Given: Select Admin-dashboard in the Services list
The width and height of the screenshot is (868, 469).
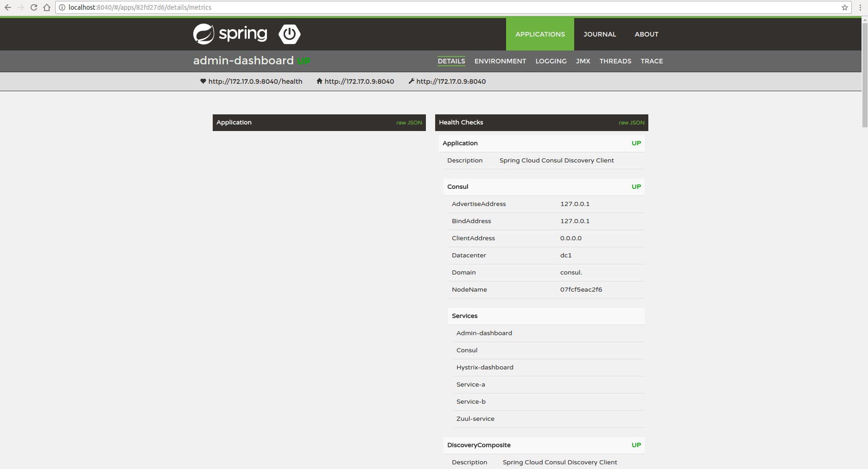Looking at the screenshot, I should pyautogui.click(x=484, y=333).
